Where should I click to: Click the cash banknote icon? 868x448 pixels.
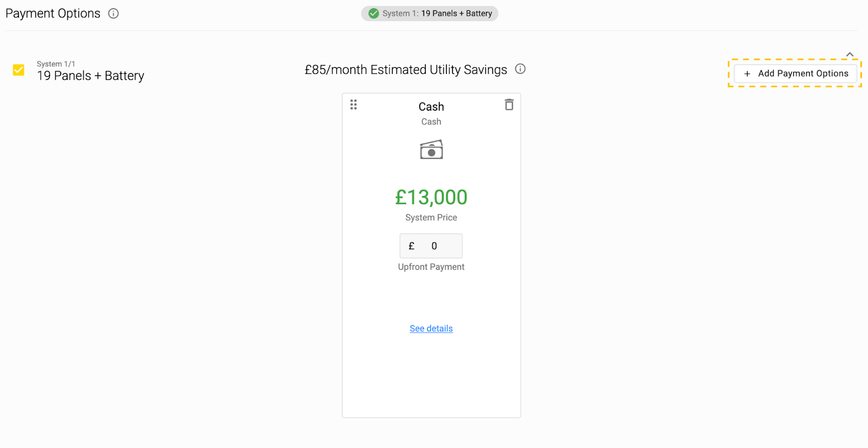pyautogui.click(x=431, y=149)
